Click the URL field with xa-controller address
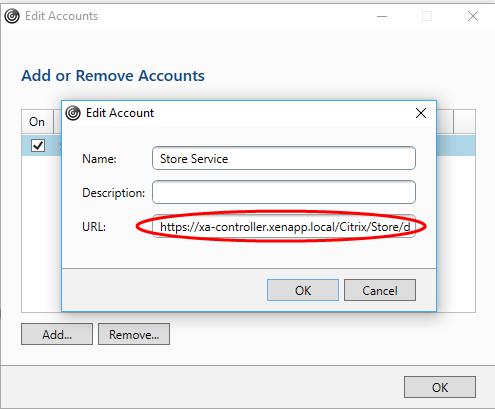Viewport: 495px width, 409px height. 284,227
